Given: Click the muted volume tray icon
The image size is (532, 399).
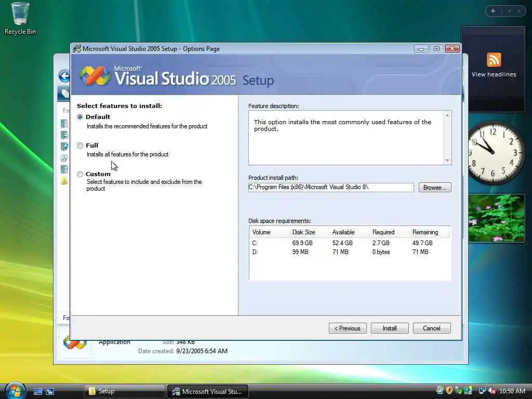Looking at the screenshot, I should click(492, 391).
